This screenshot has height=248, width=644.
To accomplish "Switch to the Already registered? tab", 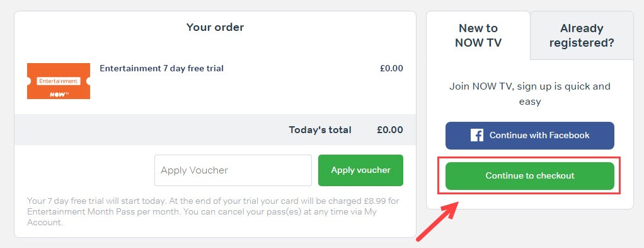I will point(582,35).
